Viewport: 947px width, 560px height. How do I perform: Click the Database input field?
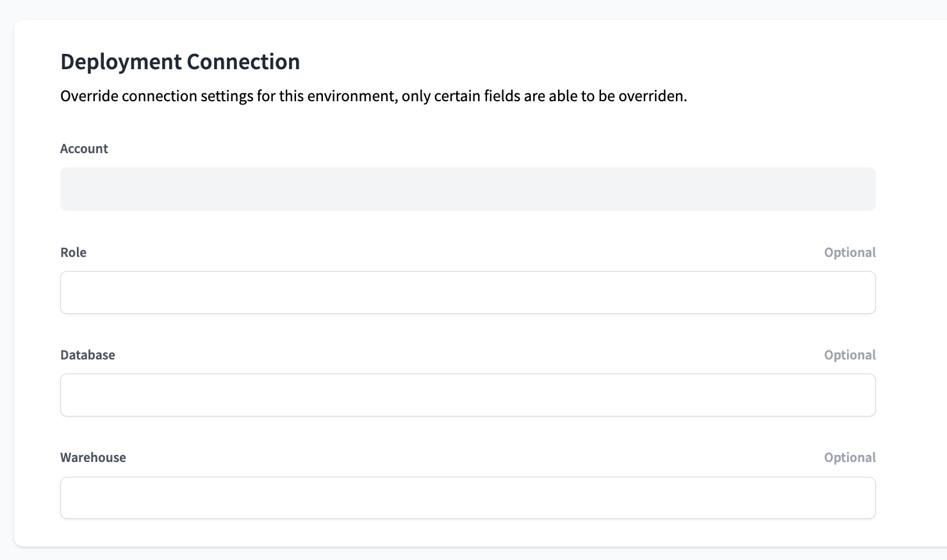click(468, 395)
